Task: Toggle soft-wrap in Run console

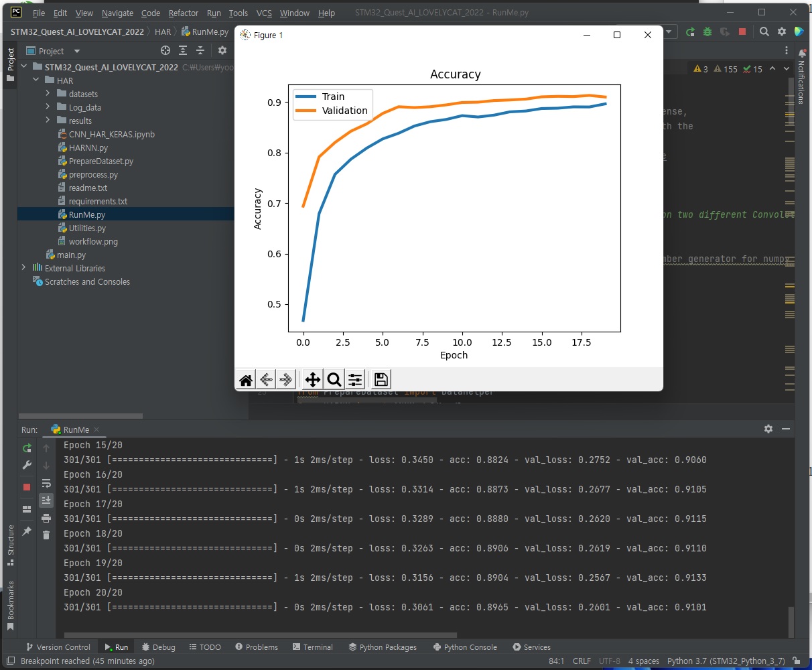Action: 46,483
